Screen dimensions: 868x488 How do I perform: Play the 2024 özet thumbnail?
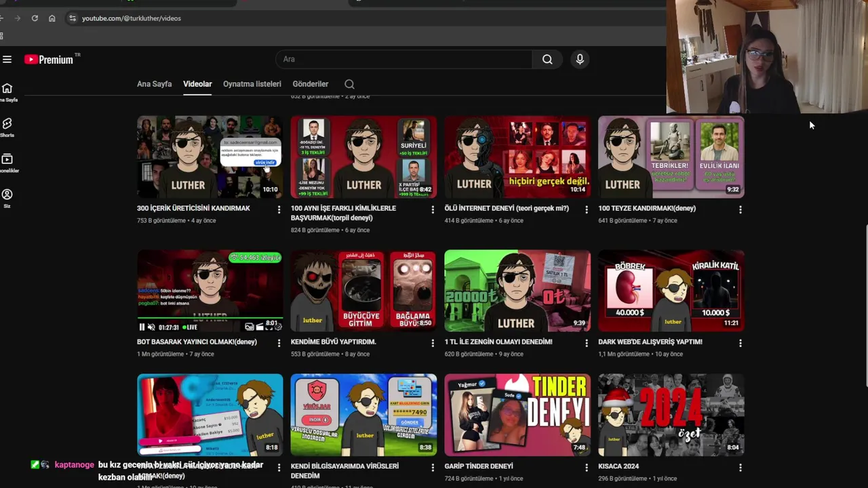671,415
